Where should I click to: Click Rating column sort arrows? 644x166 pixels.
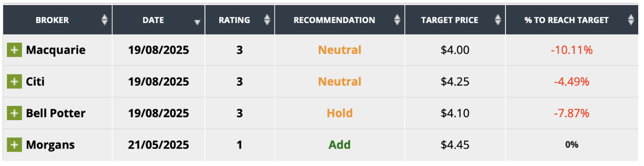point(267,20)
